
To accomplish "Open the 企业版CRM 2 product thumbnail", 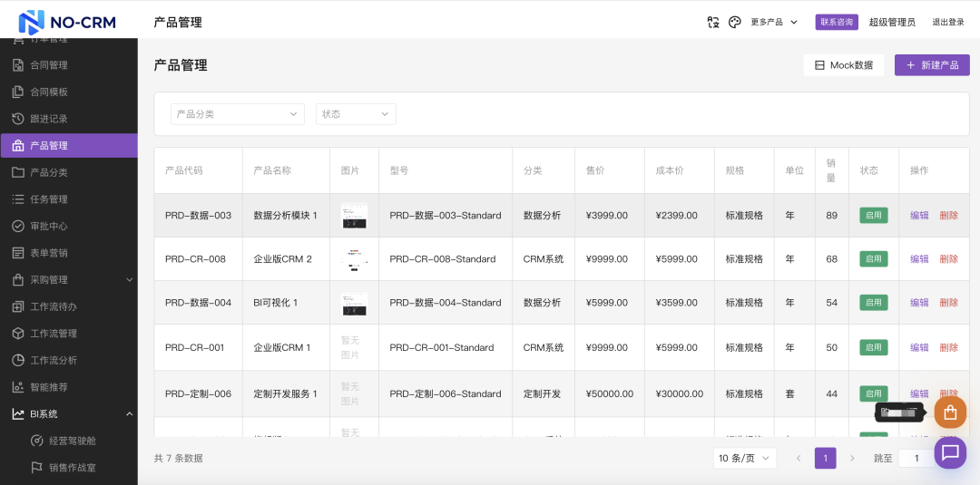I will pos(354,259).
